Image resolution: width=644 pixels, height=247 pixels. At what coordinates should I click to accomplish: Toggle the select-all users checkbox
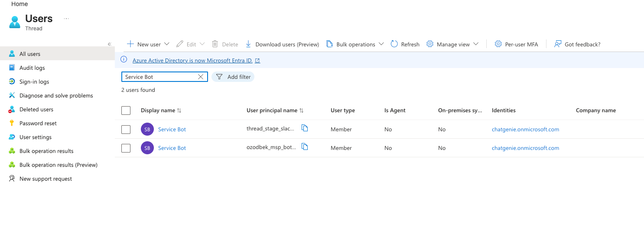click(126, 110)
